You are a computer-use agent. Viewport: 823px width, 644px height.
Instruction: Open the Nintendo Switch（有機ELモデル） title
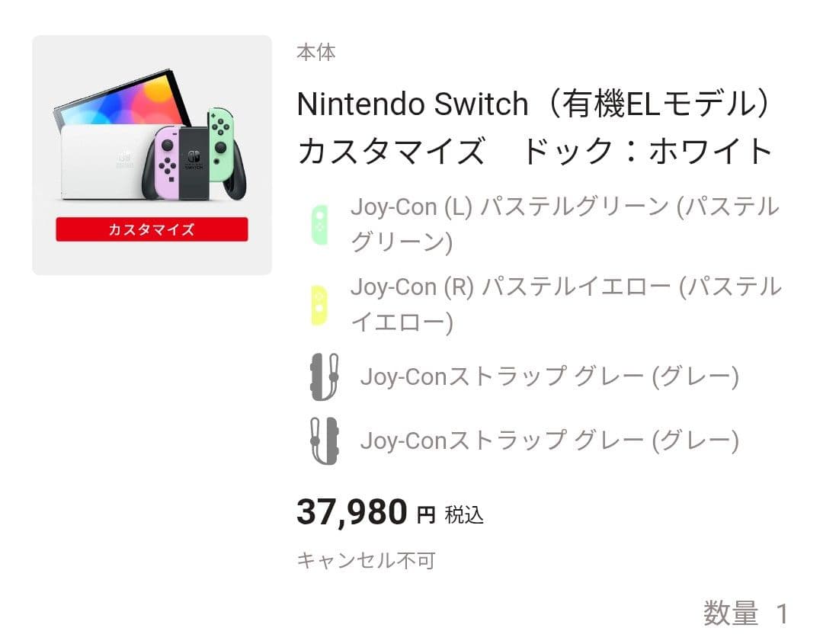coord(534,104)
